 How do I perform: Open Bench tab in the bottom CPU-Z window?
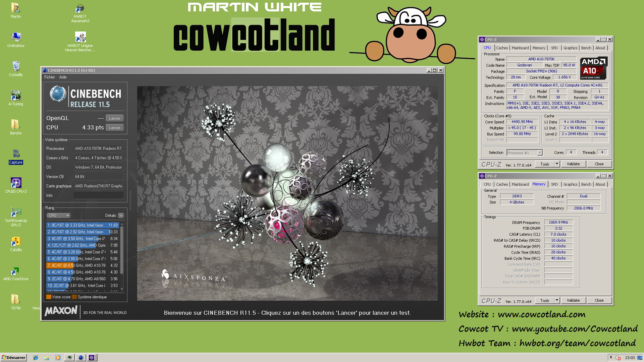click(586, 184)
